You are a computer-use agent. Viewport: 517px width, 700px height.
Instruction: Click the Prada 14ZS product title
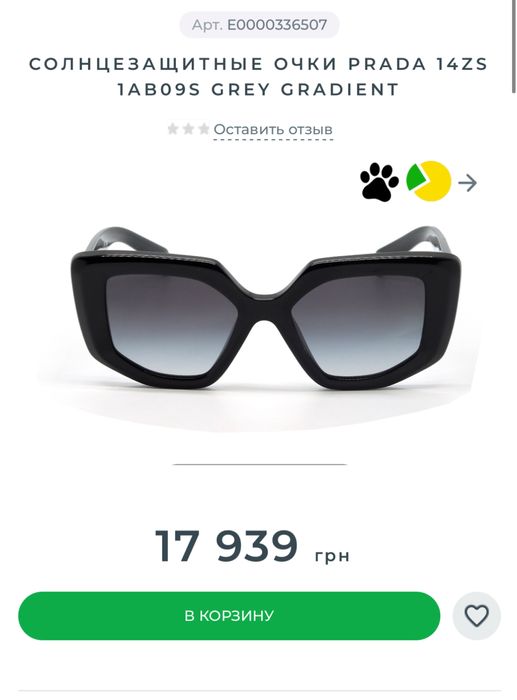[x=258, y=77]
